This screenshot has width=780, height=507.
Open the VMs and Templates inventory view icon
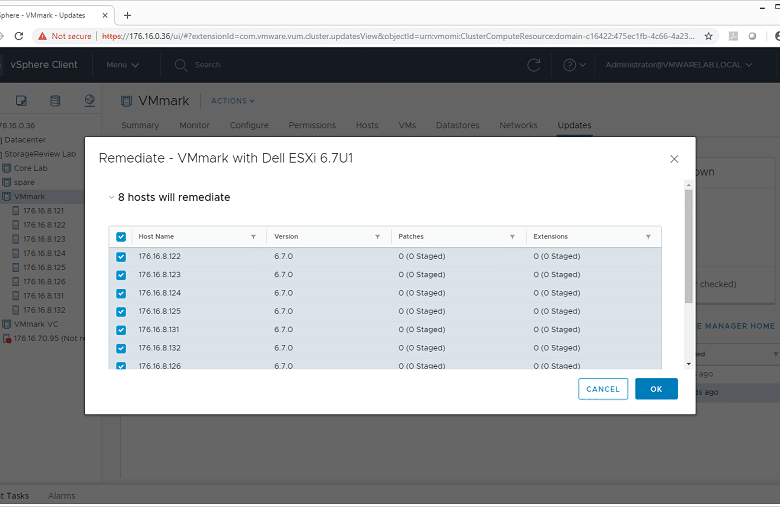(21, 101)
